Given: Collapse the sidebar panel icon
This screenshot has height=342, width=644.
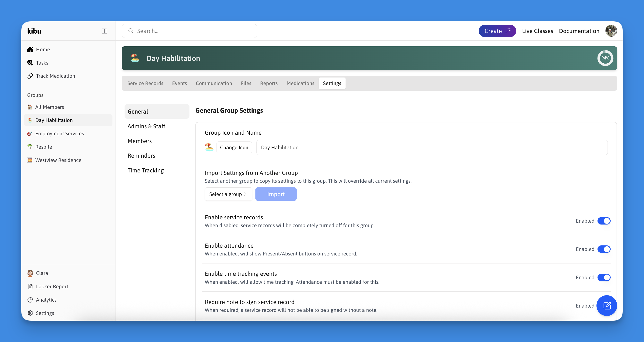Looking at the screenshot, I should pyautogui.click(x=104, y=31).
